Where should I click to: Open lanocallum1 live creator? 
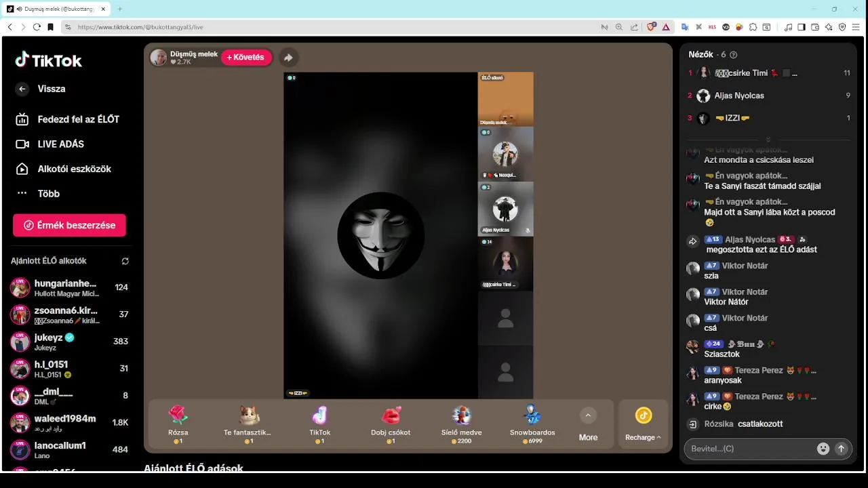(70, 449)
